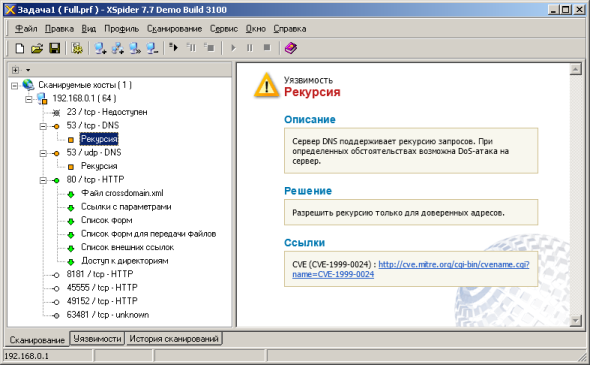Click the yellow warning triangle icon

coord(266,85)
